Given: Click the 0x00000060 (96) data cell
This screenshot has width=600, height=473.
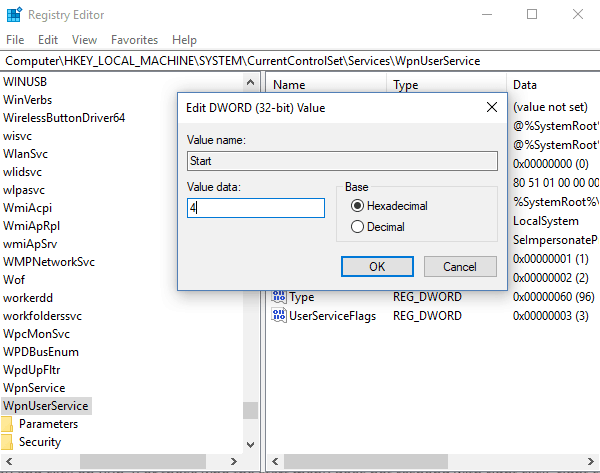Looking at the screenshot, I should click(553, 297).
